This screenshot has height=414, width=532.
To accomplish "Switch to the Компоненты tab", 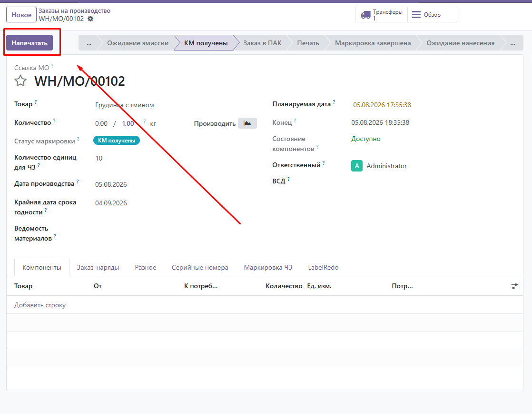I will tap(42, 267).
